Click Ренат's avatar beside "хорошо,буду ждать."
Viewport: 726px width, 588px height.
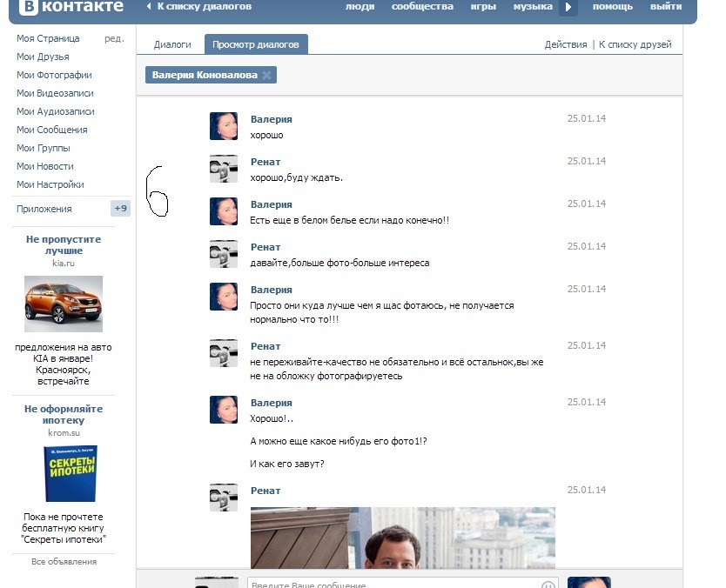[x=224, y=169]
